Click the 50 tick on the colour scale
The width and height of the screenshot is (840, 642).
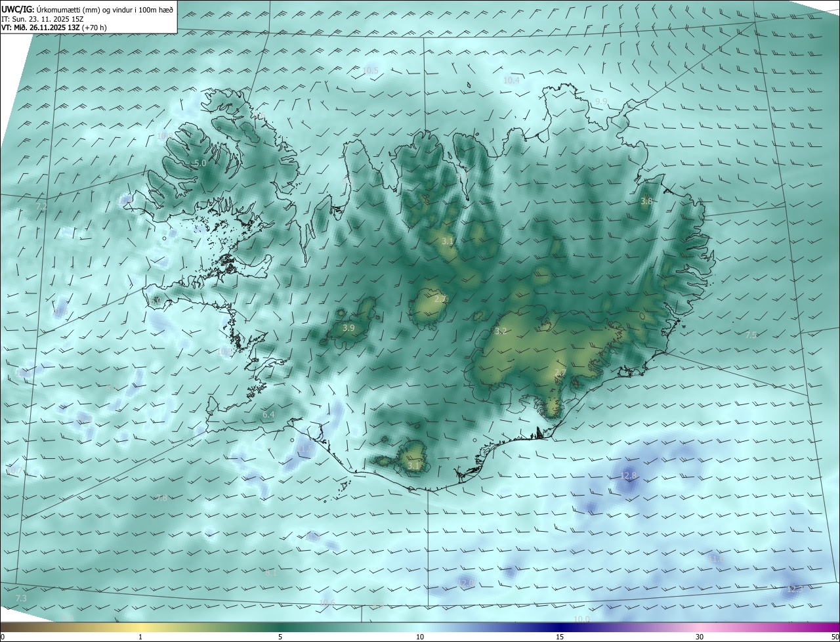coord(835,637)
